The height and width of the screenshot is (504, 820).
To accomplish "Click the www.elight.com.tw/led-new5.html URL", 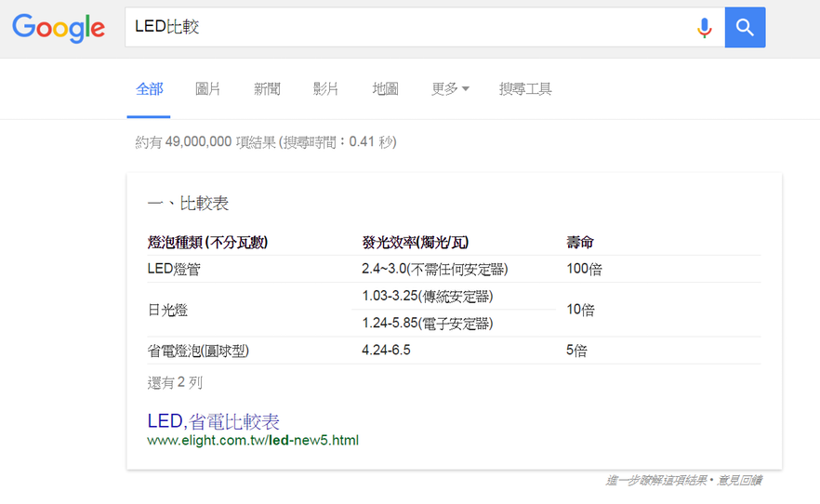I will click(253, 440).
